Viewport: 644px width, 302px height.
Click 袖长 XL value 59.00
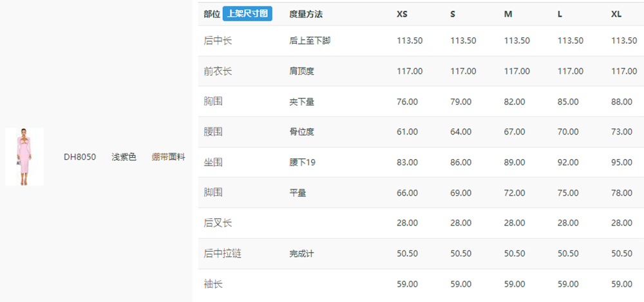(622, 284)
